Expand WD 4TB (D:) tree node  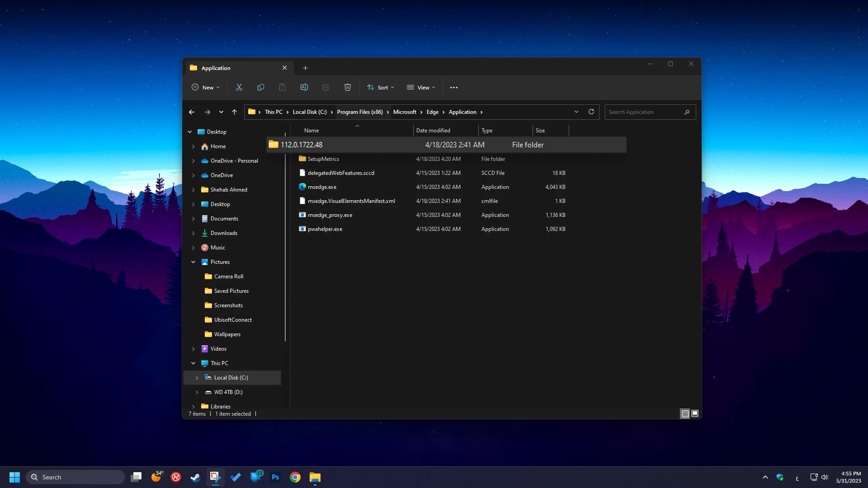(197, 392)
